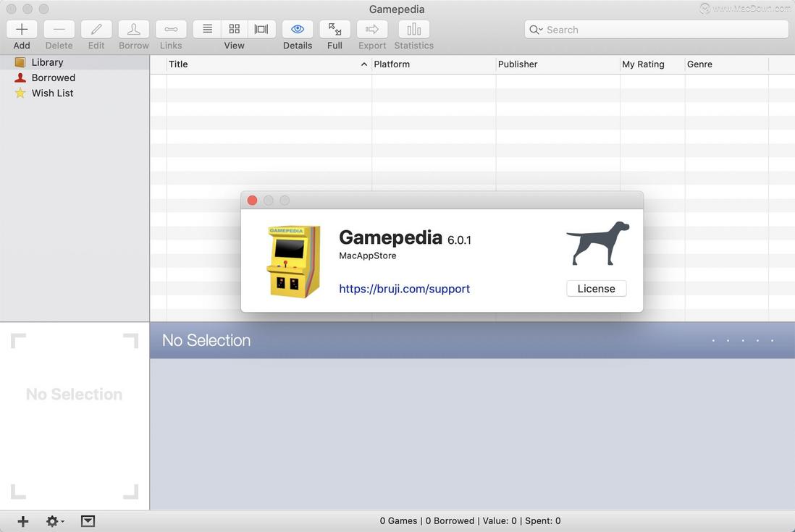Select Library in the sidebar
The height and width of the screenshot is (532, 795).
[x=75, y=62]
